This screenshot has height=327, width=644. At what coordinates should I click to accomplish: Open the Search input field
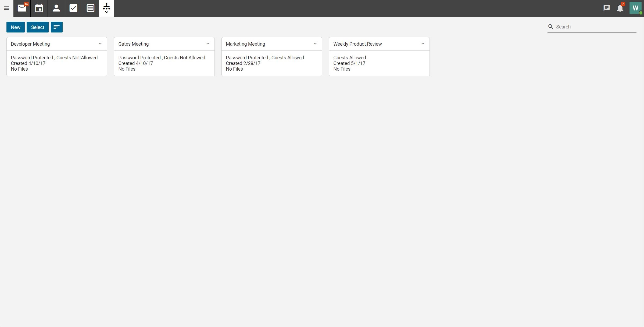point(593,27)
